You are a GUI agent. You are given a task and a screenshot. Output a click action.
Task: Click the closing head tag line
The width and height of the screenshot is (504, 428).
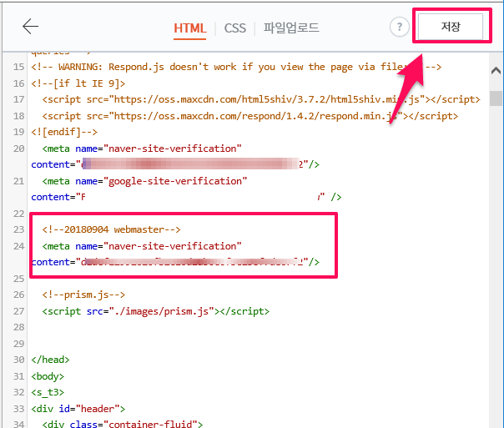pyautogui.click(x=50, y=360)
